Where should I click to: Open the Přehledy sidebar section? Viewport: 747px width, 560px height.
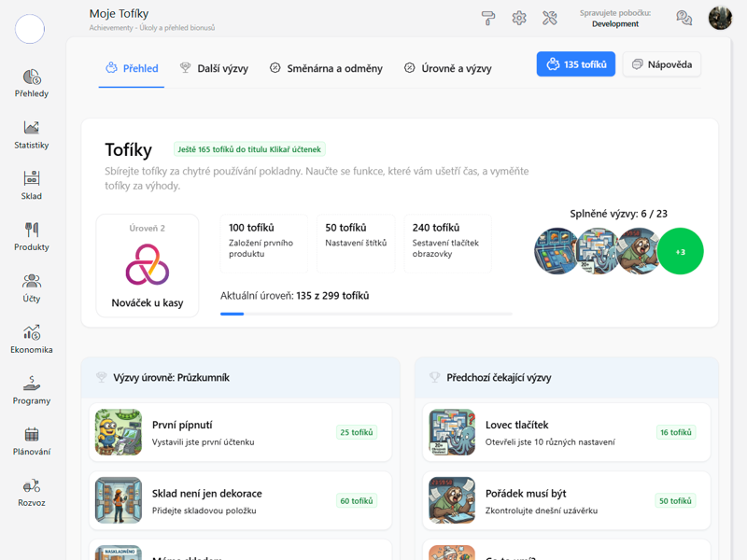[x=32, y=83]
